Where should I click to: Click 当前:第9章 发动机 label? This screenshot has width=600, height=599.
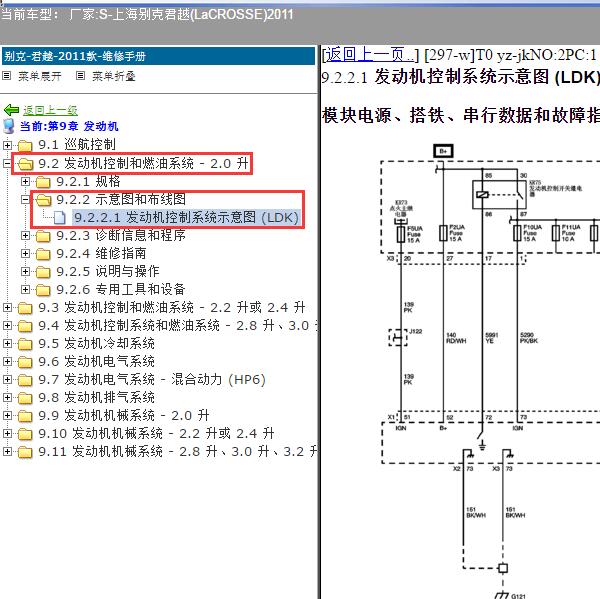[69, 126]
